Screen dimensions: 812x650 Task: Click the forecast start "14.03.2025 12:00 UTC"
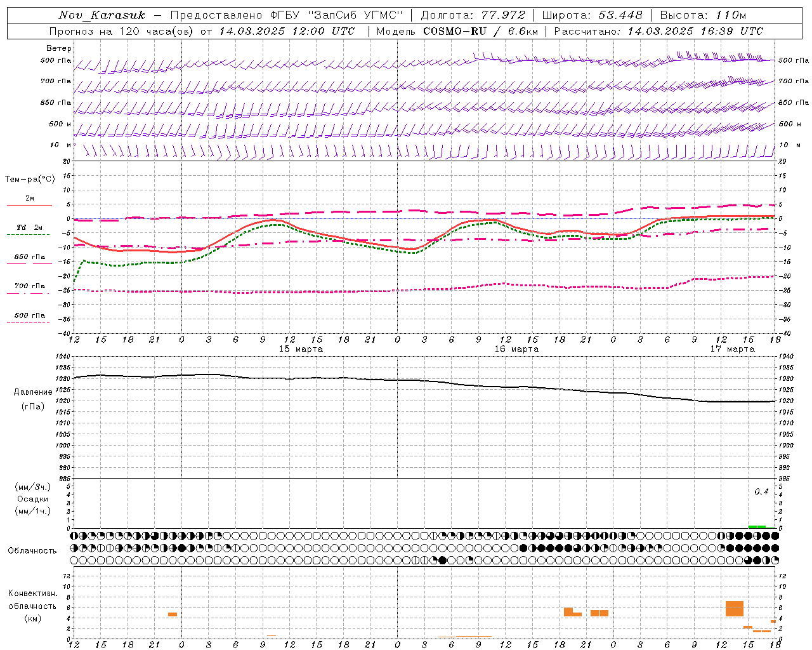click(287, 31)
